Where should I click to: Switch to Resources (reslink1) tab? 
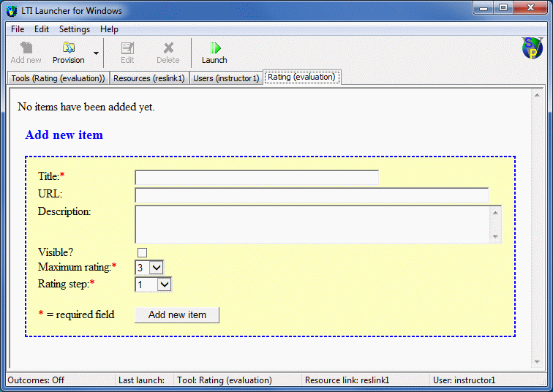click(149, 78)
